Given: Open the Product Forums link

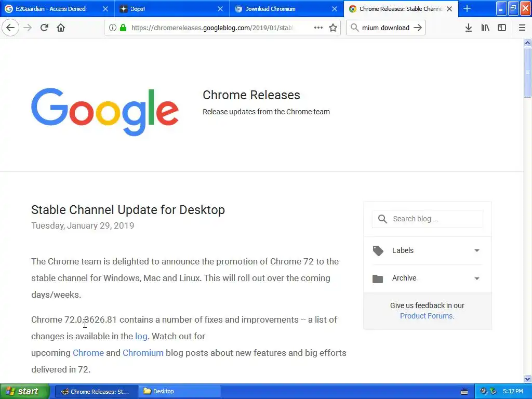Looking at the screenshot, I should pyautogui.click(x=427, y=316).
